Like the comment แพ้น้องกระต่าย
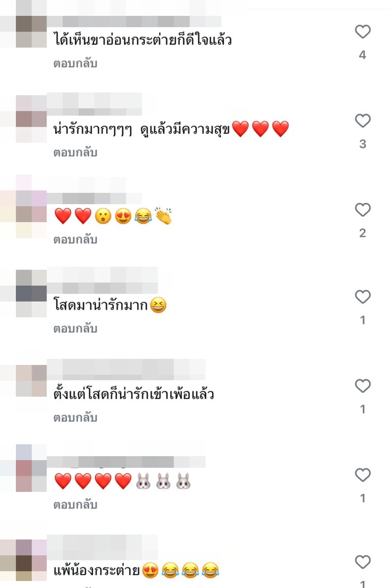391x588 pixels. point(363,562)
